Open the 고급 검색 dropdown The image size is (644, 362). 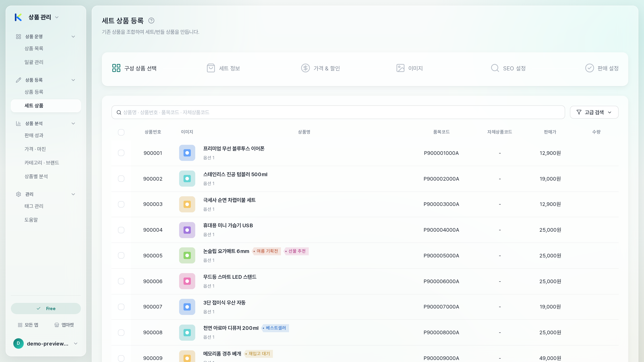pyautogui.click(x=594, y=112)
